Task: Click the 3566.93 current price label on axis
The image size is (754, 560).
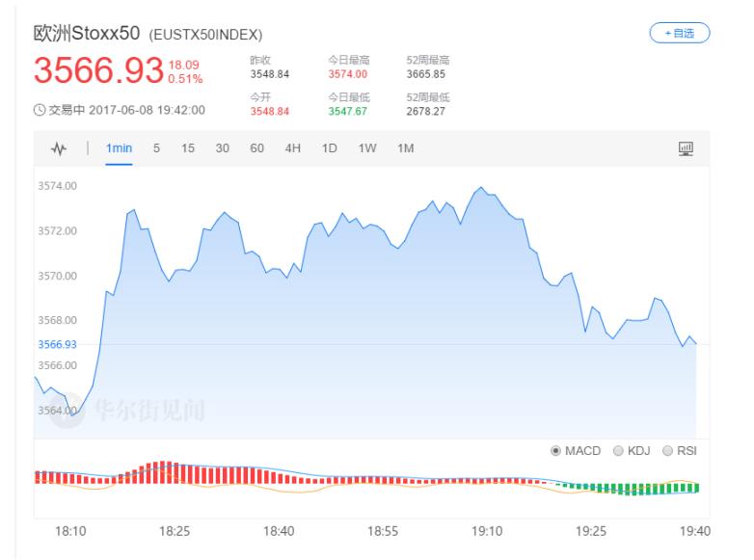Action: 57,344
